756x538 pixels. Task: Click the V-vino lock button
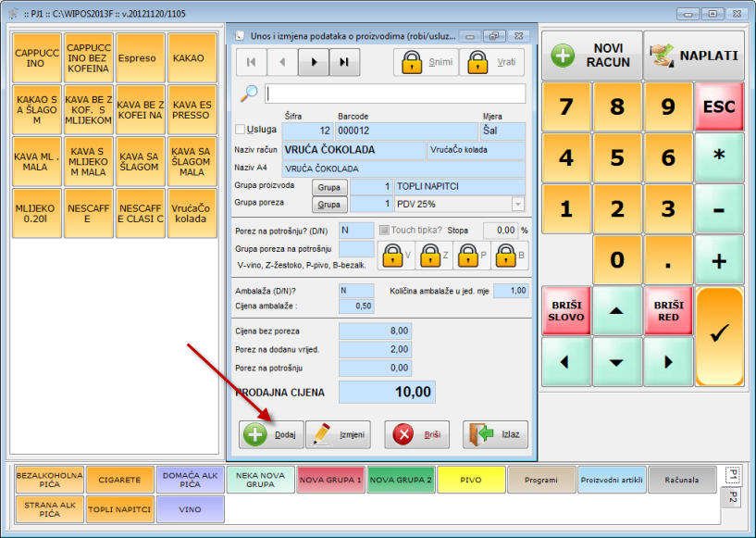395,255
